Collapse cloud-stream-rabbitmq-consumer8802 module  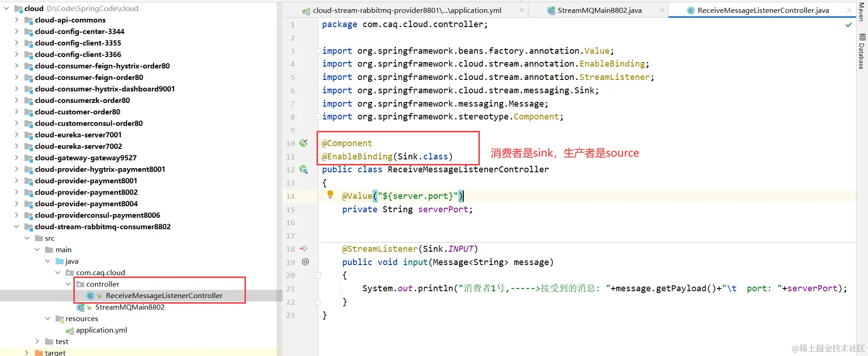coord(17,226)
